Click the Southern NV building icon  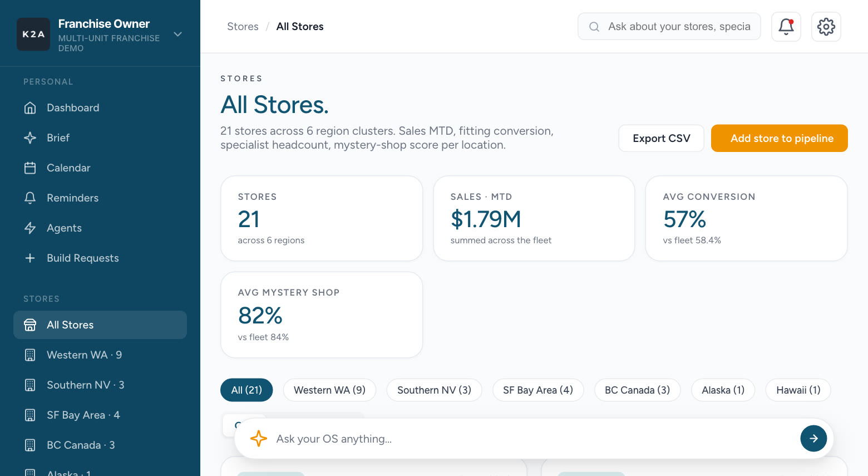[30, 385]
